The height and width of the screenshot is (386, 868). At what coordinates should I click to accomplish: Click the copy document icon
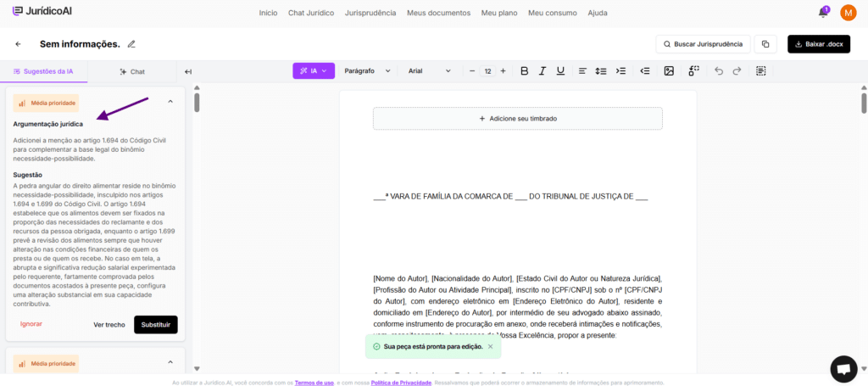tap(765, 44)
